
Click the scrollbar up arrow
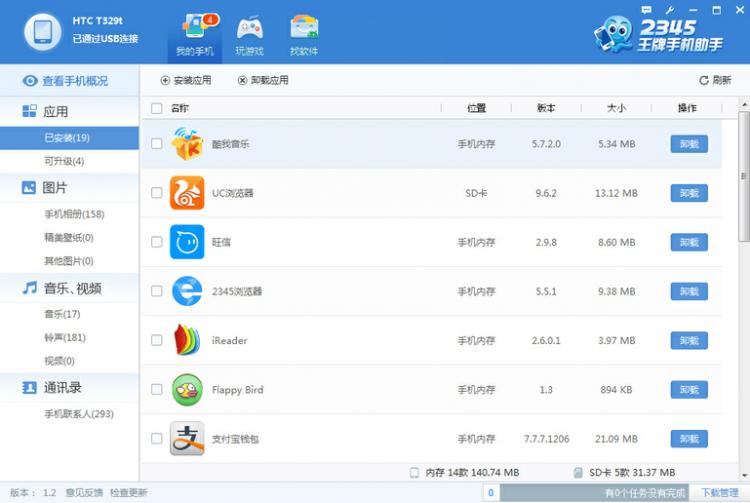point(744,104)
